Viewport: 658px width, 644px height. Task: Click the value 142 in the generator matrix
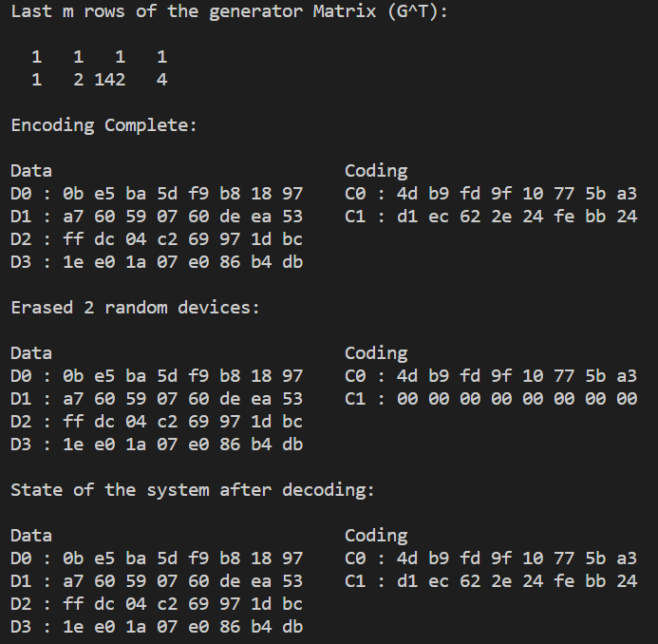[x=110, y=80]
